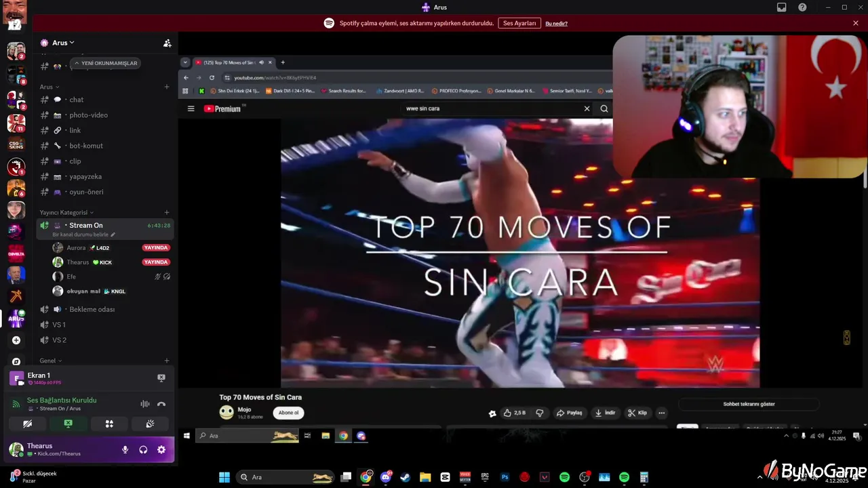Clear the YouTube search text
The image size is (868, 488).
coord(587,108)
